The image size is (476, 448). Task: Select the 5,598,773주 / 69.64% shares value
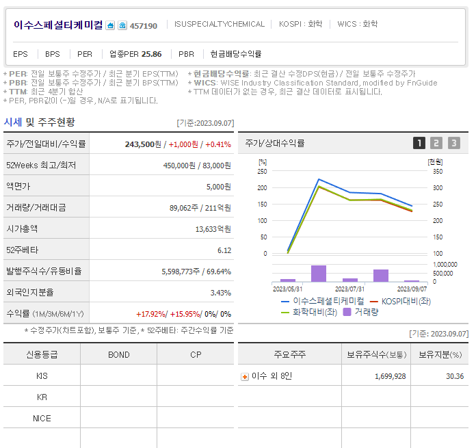pyautogui.click(x=196, y=272)
